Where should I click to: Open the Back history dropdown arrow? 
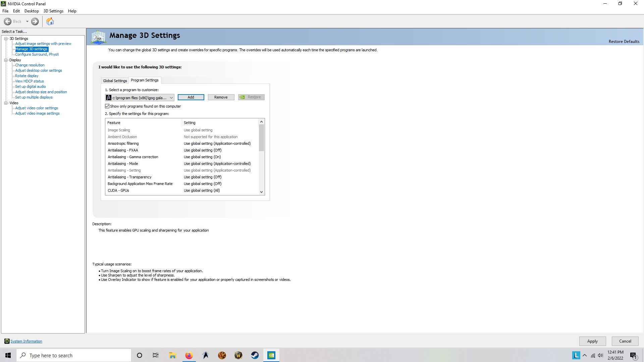(27, 21)
